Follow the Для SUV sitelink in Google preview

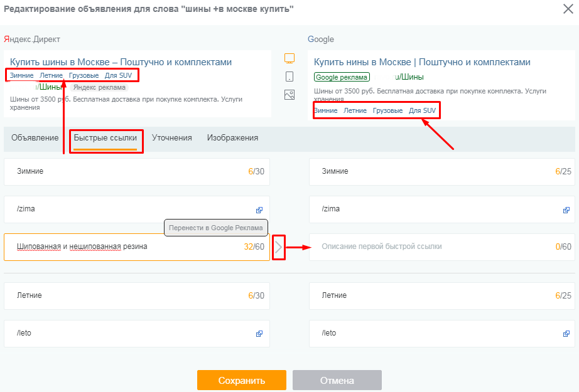423,110
